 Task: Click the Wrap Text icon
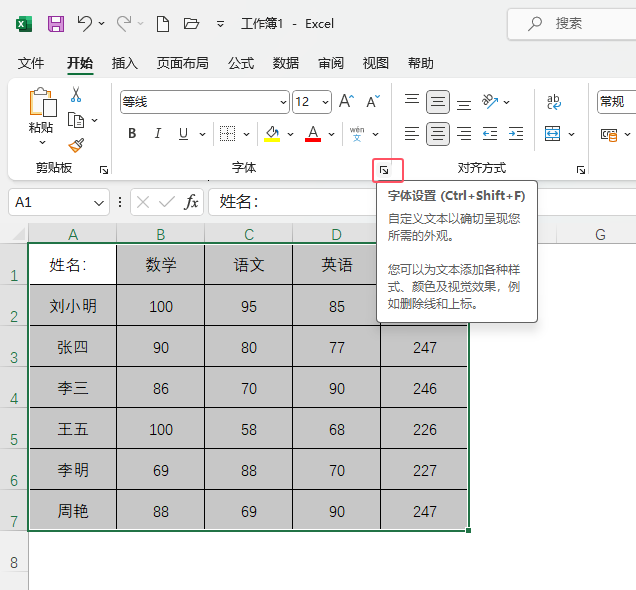pos(554,102)
